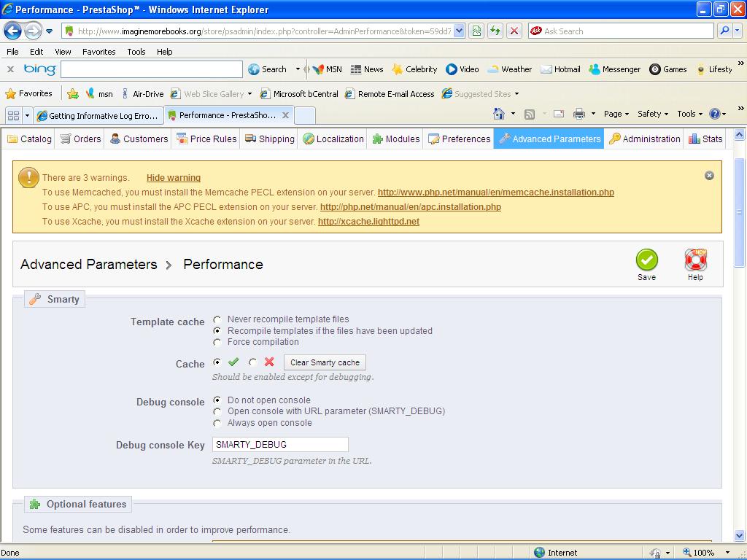Open Games from the Bing bar

point(668,69)
